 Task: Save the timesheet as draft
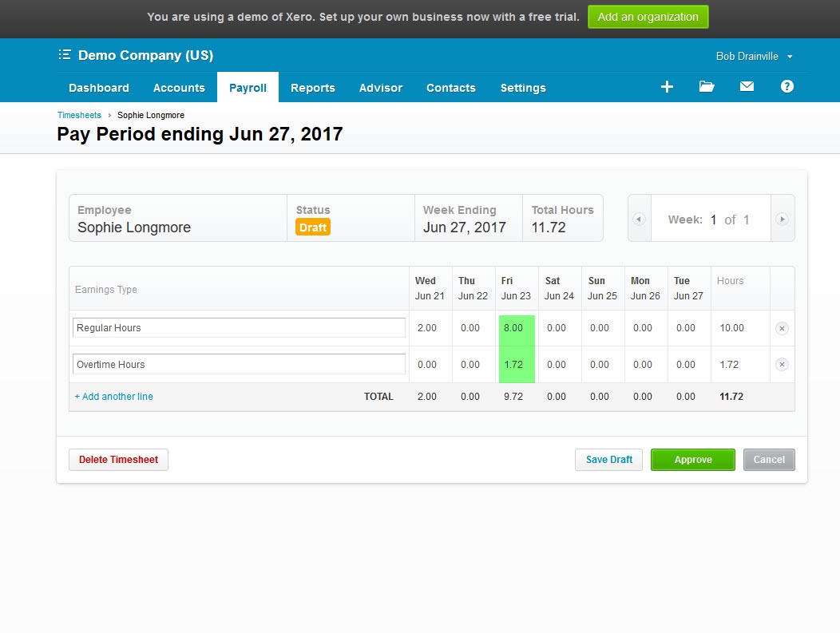click(608, 459)
